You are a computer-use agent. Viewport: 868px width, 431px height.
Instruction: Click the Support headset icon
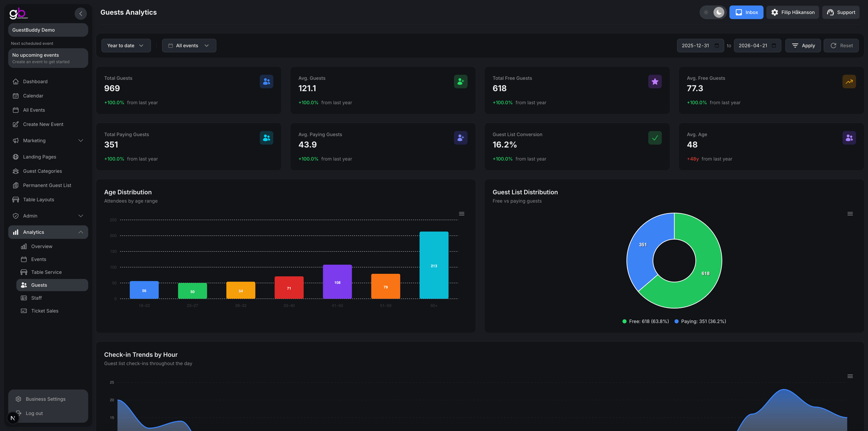(830, 12)
